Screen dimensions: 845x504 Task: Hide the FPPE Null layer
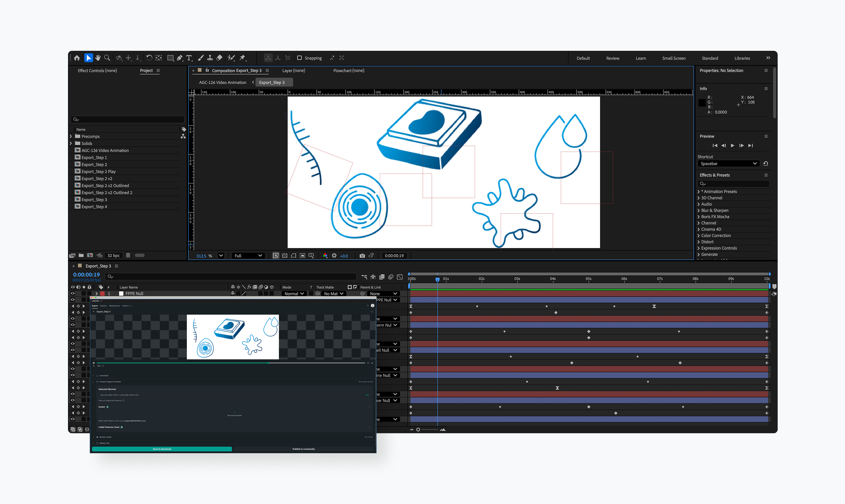(72, 294)
